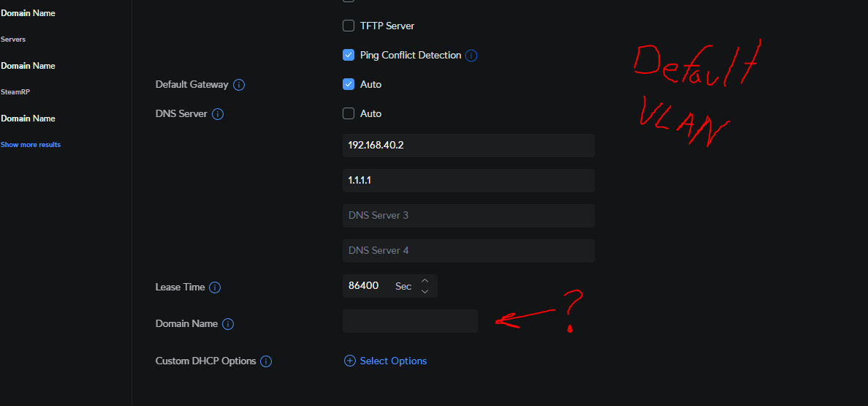Click the DNS Server 4 input field
868x406 pixels.
[468, 251]
